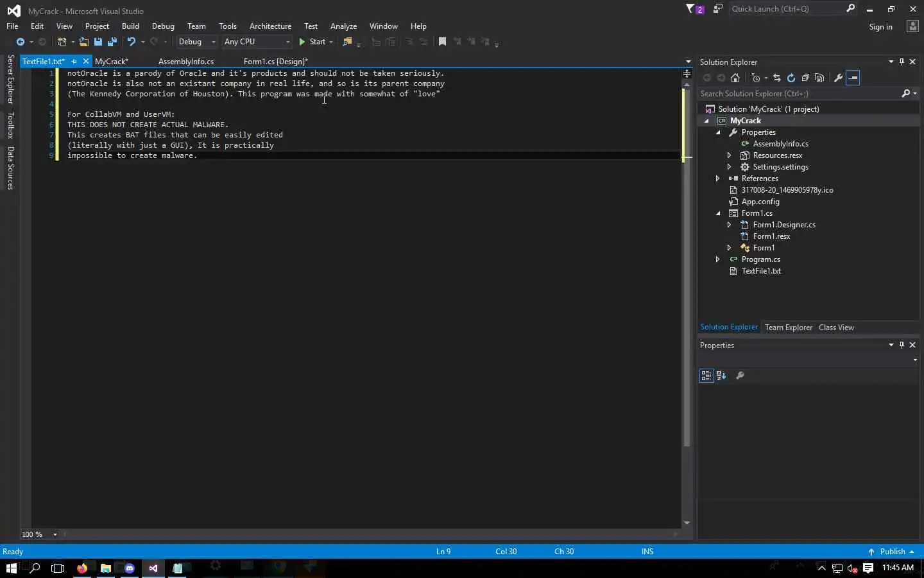Image resolution: width=924 pixels, height=578 pixels.
Task: Select Settings.settings in Solution Explorer
Action: click(780, 167)
